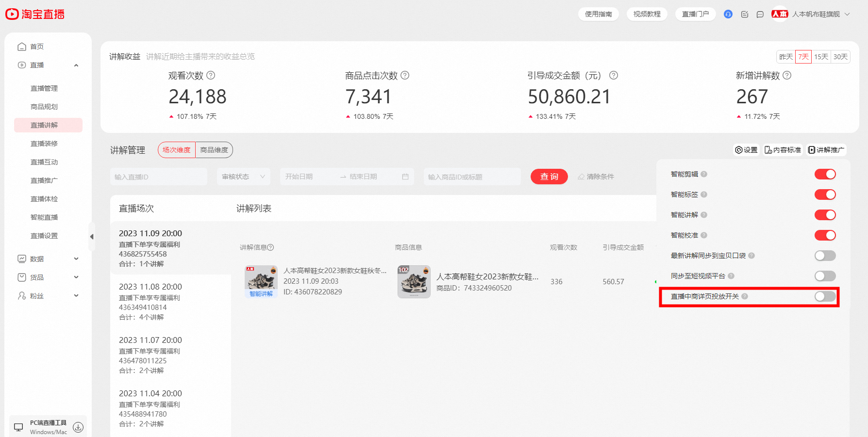Open the 审核状态 dropdown
The image size is (868, 437).
pos(244,177)
